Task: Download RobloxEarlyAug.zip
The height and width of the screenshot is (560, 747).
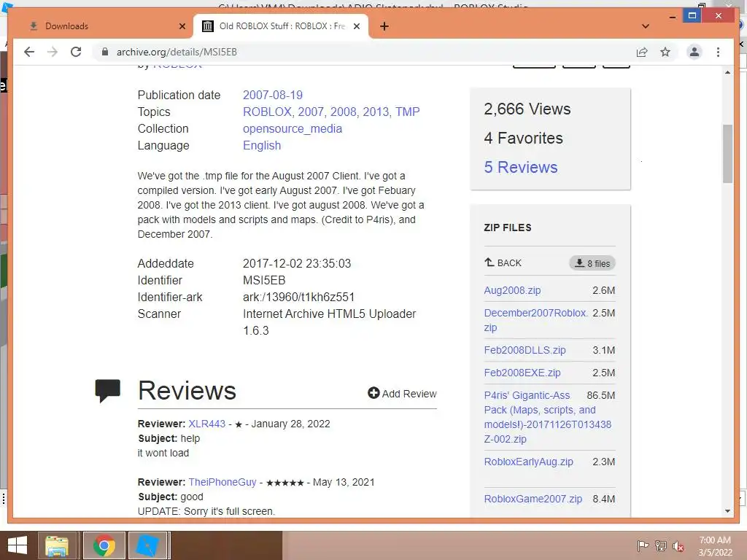Action: tap(528, 462)
